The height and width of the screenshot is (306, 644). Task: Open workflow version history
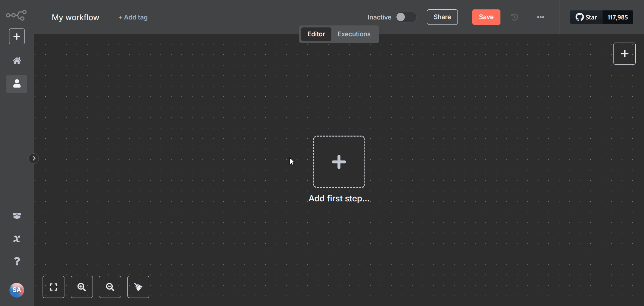pos(515,17)
